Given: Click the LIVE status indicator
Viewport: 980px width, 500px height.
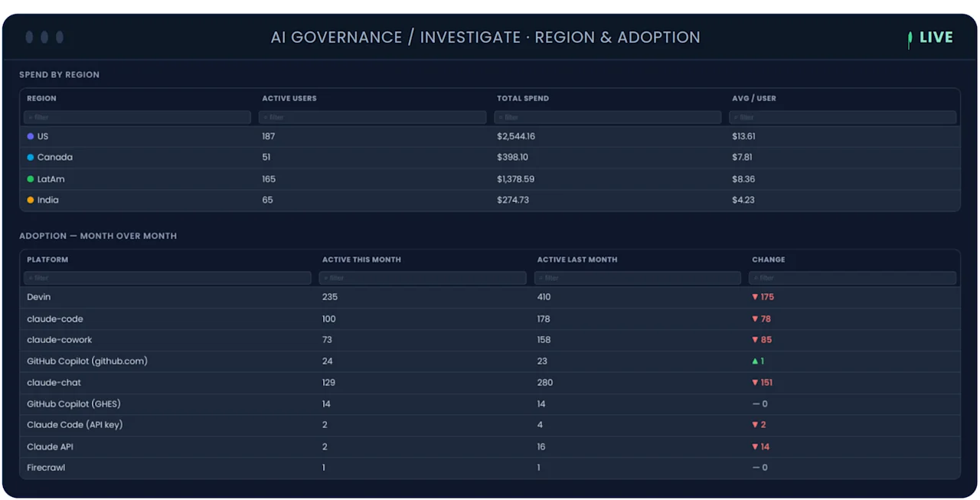Looking at the screenshot, I should coord(931,38).
